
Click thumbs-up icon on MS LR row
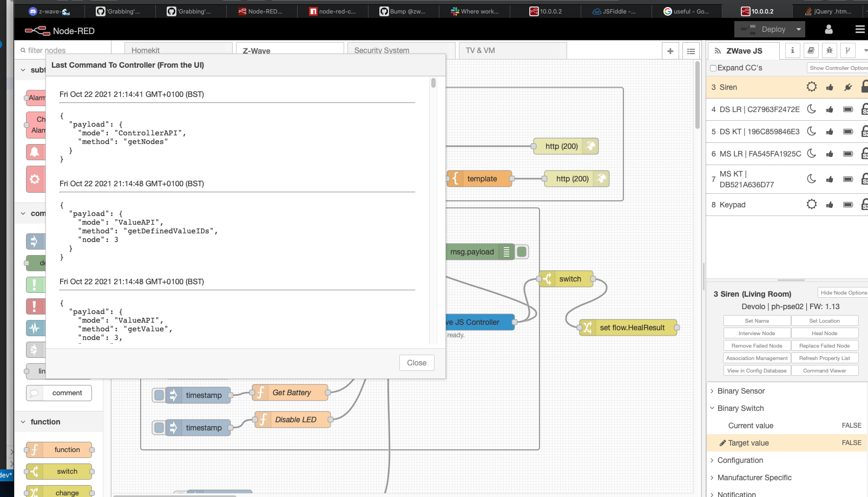click(830, 154)
